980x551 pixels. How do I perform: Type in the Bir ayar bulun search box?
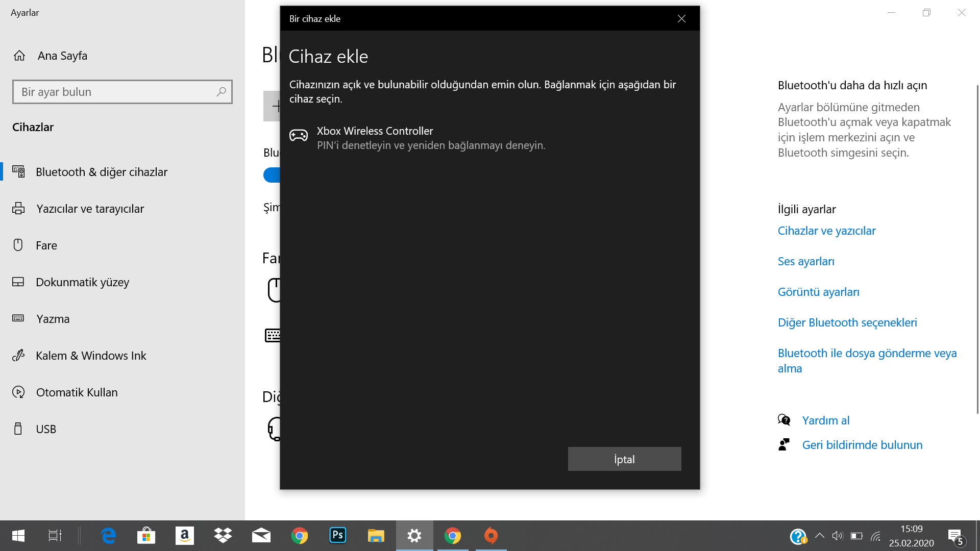click(x=115, y=92)
